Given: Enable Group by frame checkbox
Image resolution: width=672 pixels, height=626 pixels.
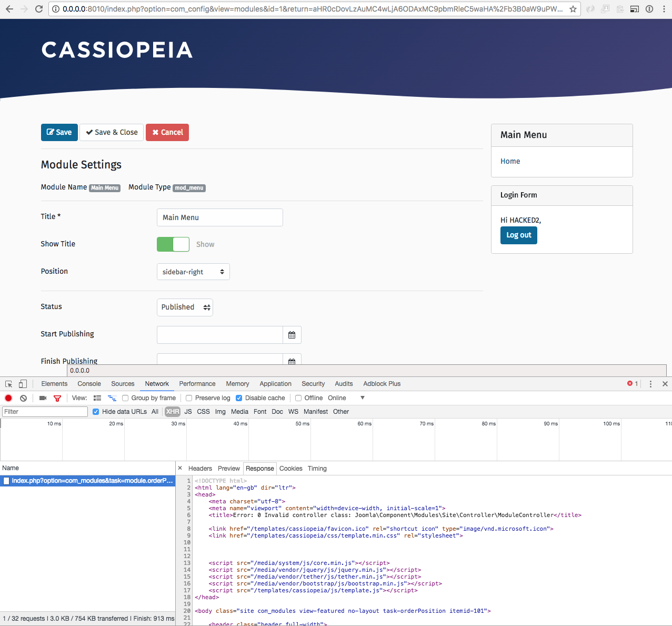Looking at the screenshot, I should click(x=125, y=398).
